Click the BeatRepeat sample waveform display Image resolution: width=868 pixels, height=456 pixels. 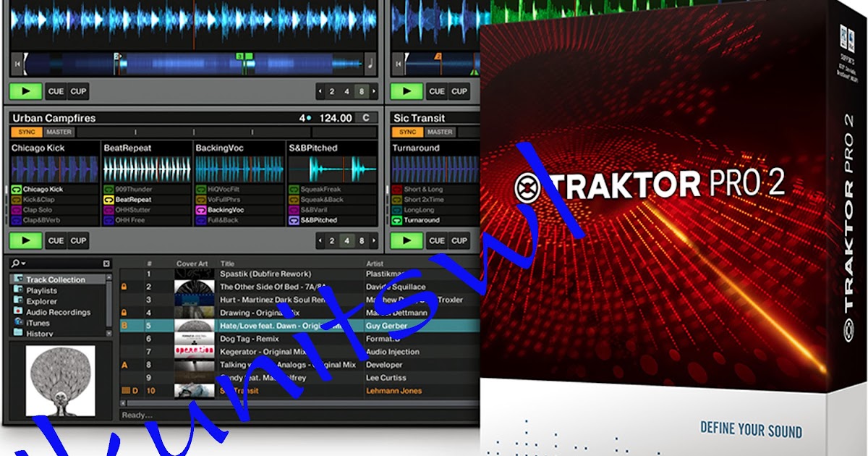(x=147, y=169)
